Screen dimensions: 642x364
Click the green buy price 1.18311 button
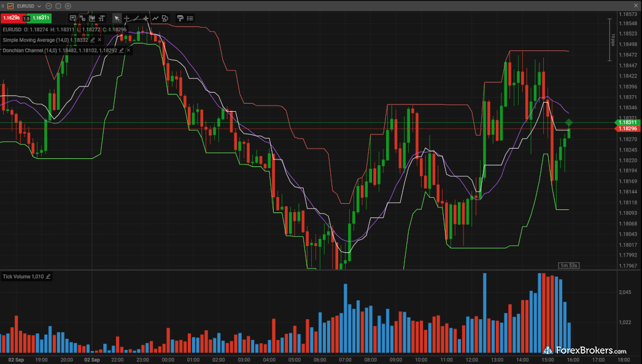pyautogui.click(x=41, y=18)
